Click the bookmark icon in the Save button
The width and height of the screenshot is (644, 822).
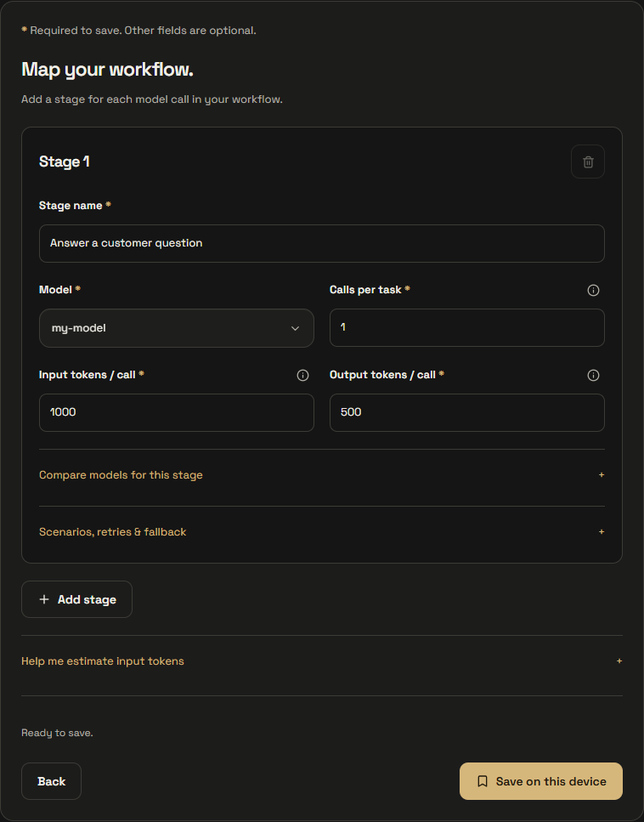point(483,781)
